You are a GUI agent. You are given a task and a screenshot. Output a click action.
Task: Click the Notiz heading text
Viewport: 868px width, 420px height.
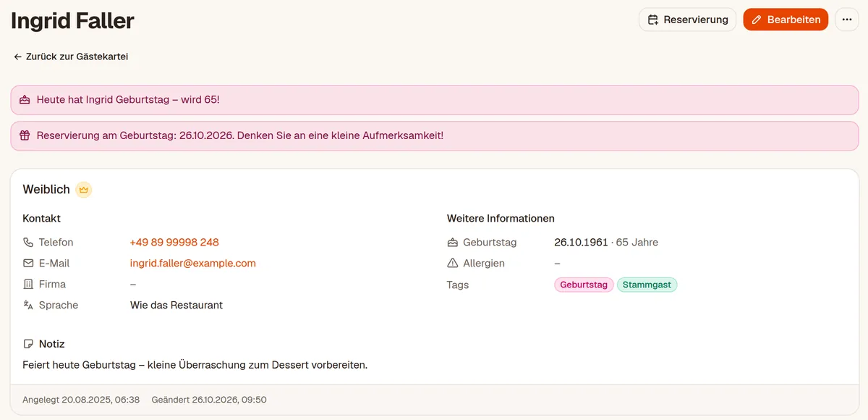[x=52, y=344]
